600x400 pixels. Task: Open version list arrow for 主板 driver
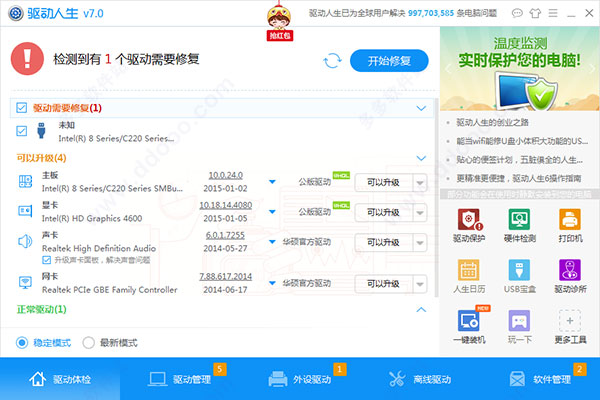272,182
